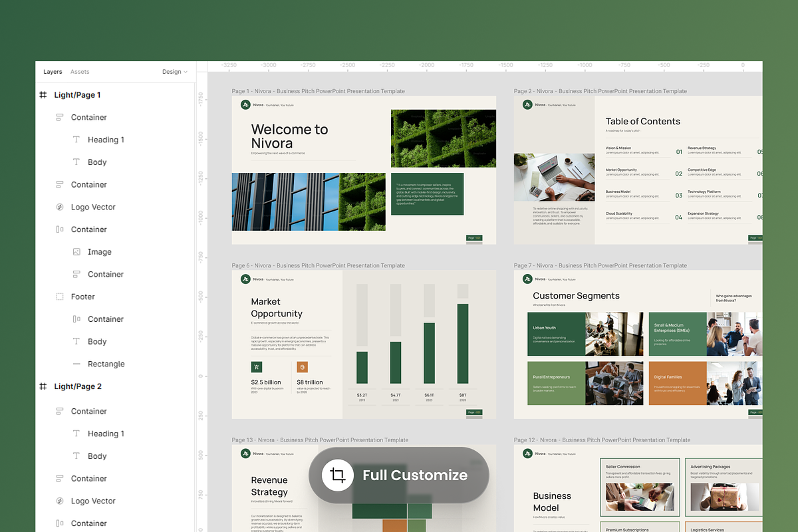
Task: Click the 'Business Model' slide heading
Action: [x=552, y=501]
